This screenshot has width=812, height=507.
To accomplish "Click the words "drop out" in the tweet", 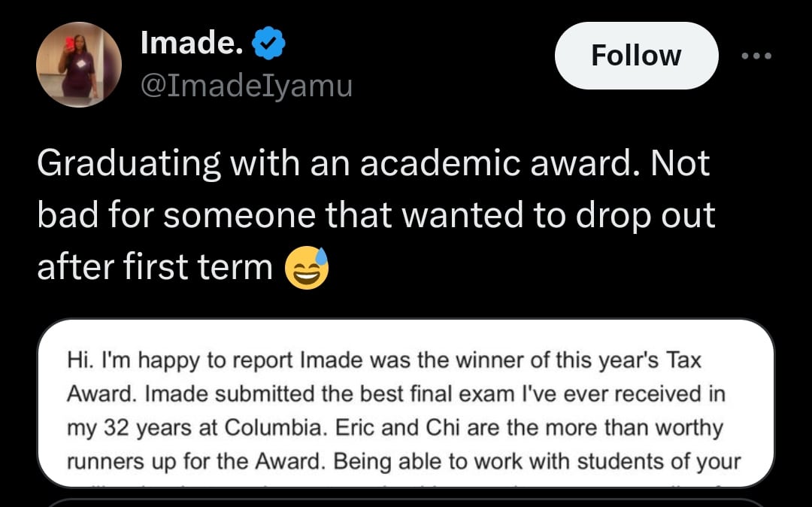I will pyautogui.click(x=643, y=214).
